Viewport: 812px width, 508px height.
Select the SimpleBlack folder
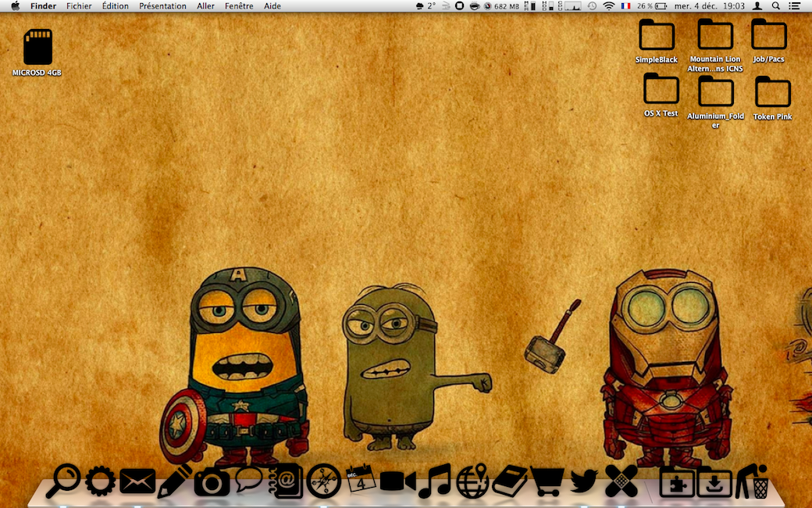click(x=656, y=35)
